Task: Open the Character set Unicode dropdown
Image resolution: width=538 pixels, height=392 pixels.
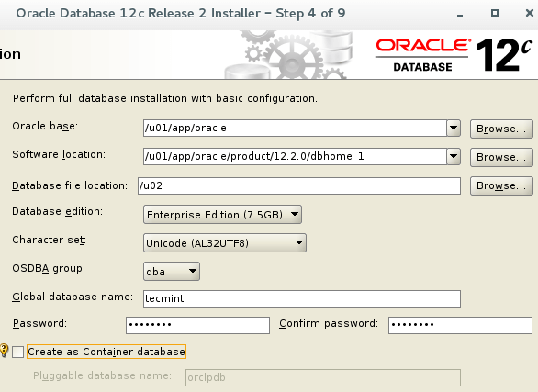Action: (x=225, y=243)
